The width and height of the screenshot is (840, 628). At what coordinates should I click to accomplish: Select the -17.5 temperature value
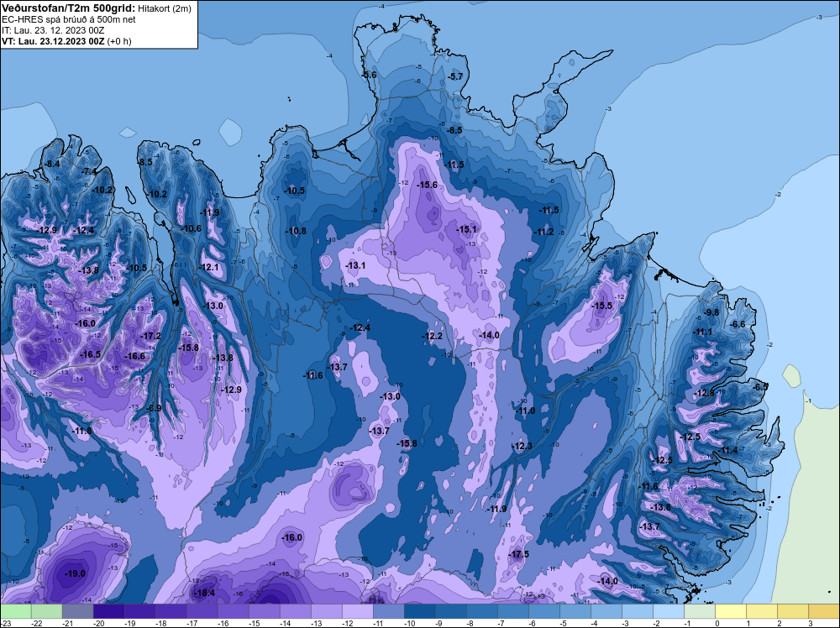[x=518, y=554]
